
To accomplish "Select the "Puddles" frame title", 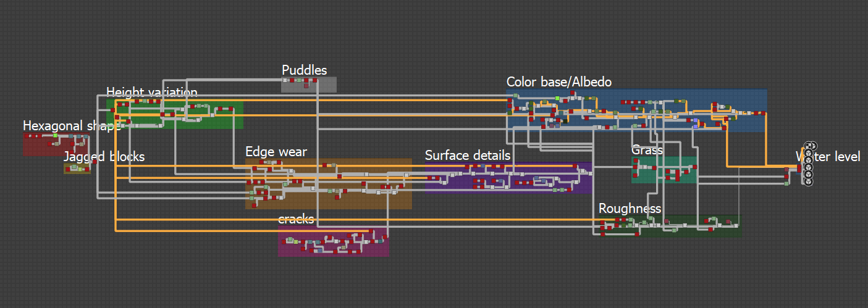I will tap(304, 70).
